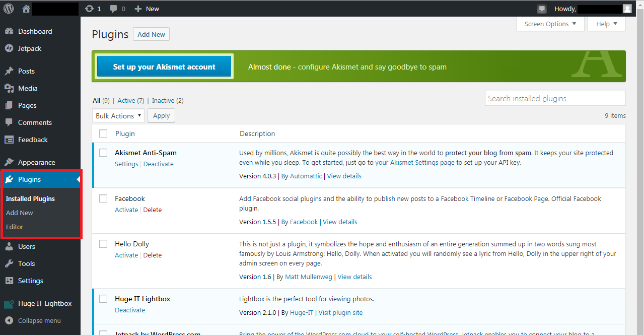Check the Huge IT Lightbox checkbox
Screen dimensions: 644x335
coord(103,299)
